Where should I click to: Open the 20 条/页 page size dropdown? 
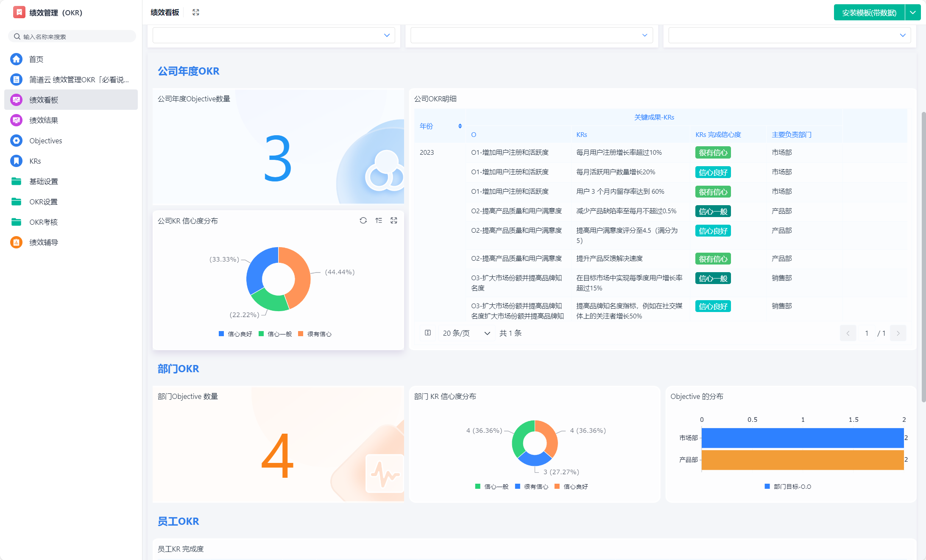(466, 333)
